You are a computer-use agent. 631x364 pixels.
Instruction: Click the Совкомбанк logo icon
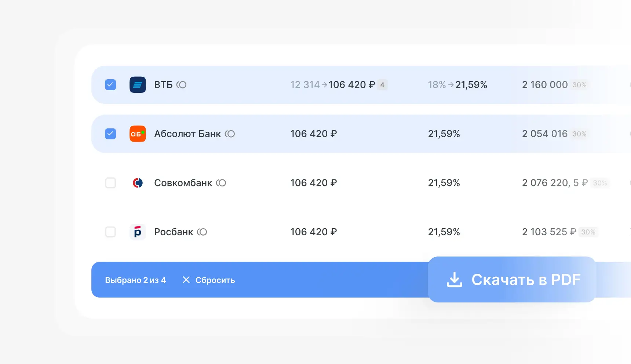(138, 183)
